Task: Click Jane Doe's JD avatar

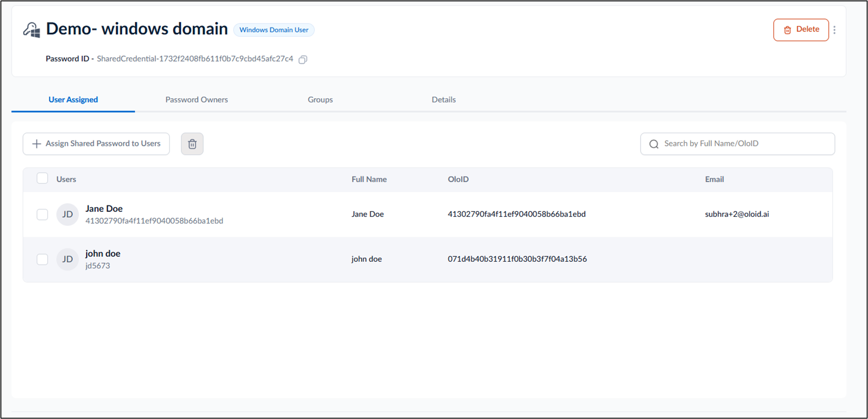Action: pyautogui.click(x=67, y=214)
